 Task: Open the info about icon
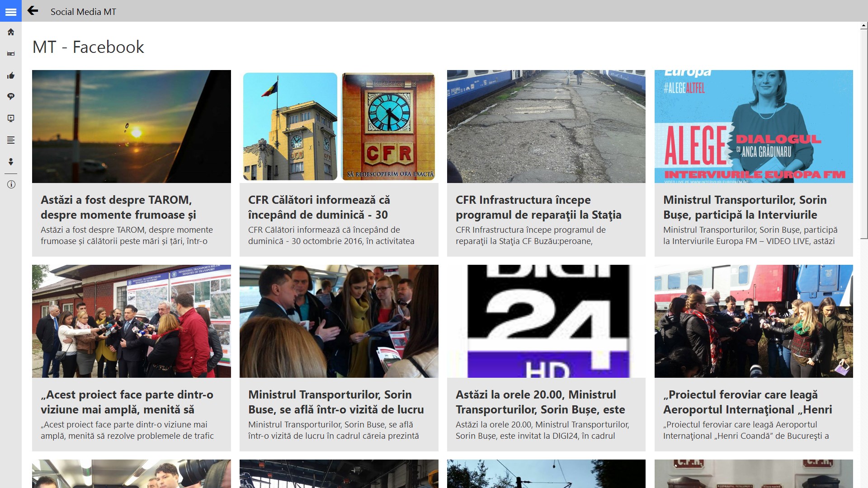[x=11, y=184]
